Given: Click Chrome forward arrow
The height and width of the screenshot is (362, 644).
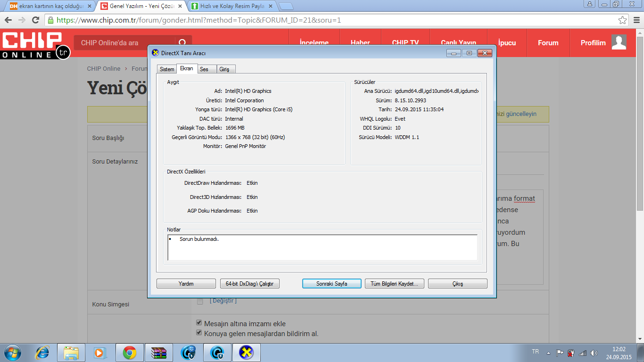Looking at the screenshot, I should click(22, 20).
